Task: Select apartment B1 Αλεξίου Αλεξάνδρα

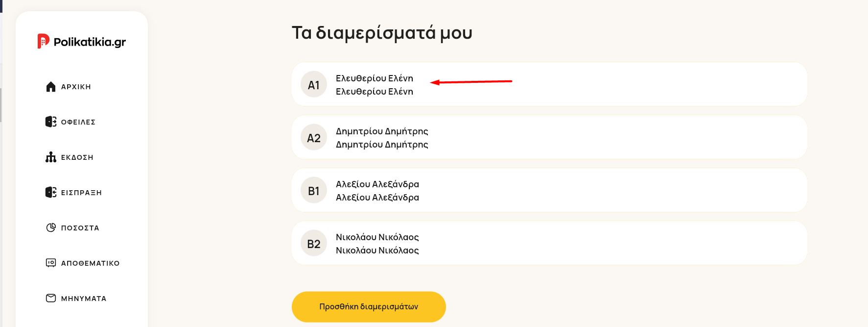Action: click(x=549, y=190)
